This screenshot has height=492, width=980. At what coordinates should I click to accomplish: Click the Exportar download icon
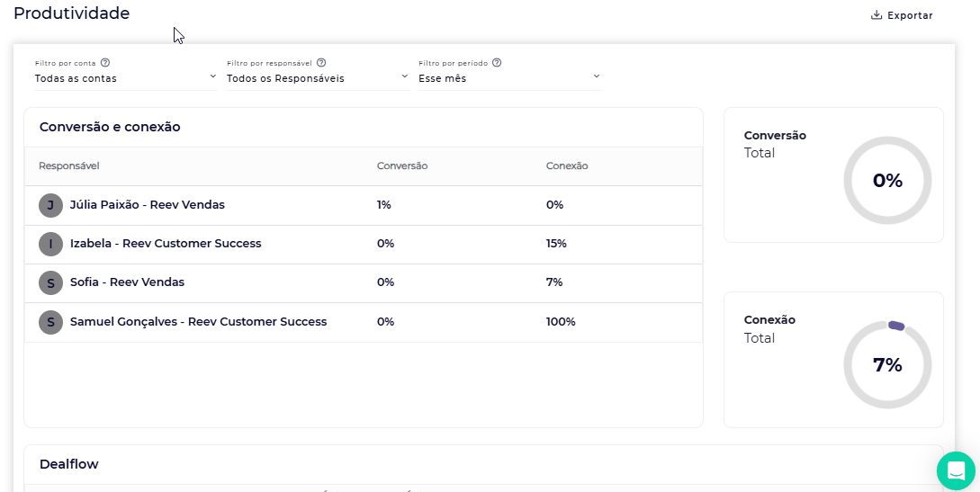tap(877, 15)
